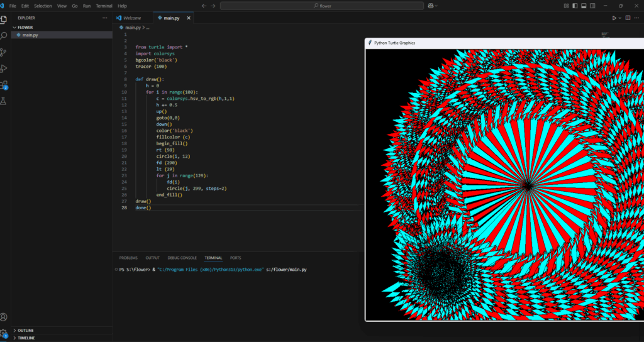
Task: Run Python file with the play button
Action: click(614, 18)
